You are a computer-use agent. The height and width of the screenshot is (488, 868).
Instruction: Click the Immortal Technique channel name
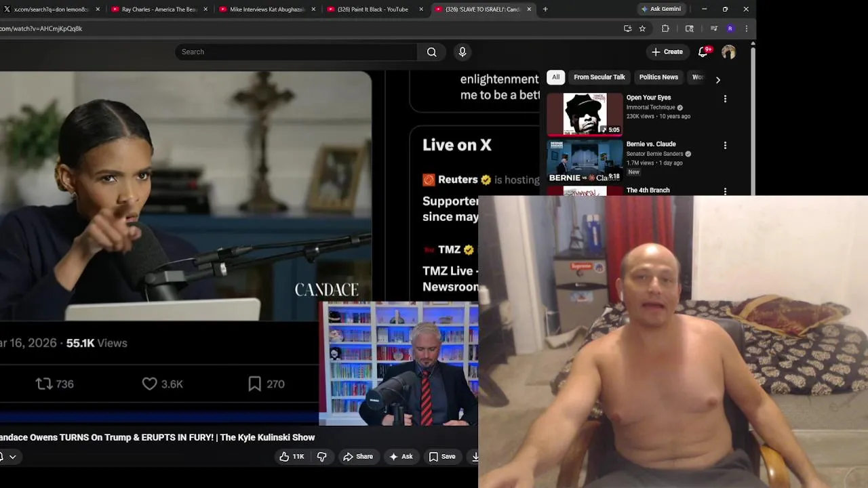click(651, 107)
